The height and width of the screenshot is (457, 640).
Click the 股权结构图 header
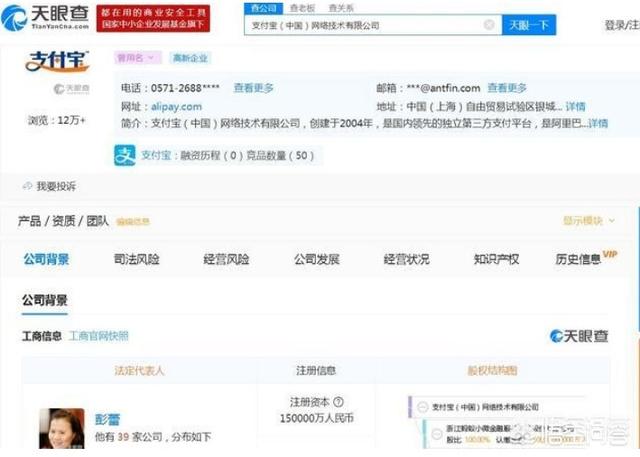pos(492,370)
